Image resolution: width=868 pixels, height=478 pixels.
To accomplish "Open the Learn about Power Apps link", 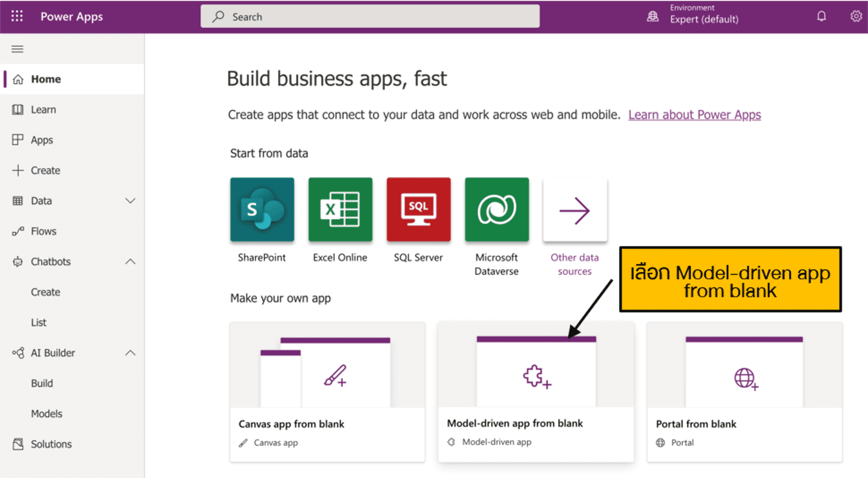I will (695, 115).
